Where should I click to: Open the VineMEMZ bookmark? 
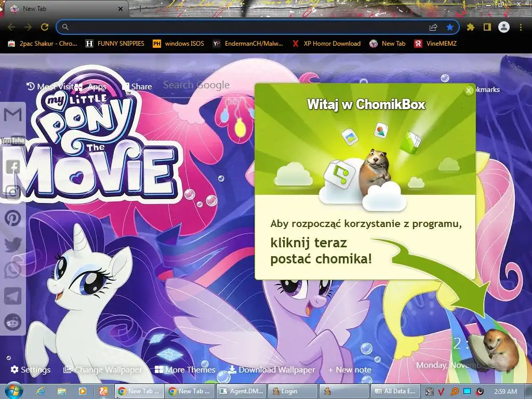(435, 44)
